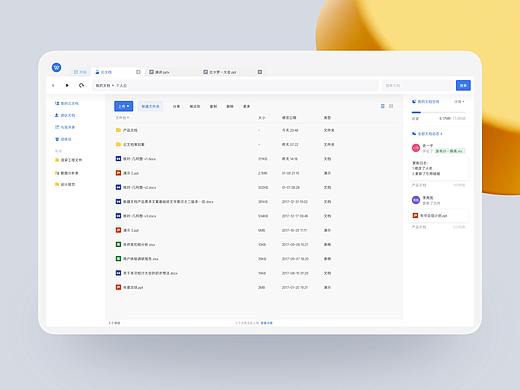
Task: Open the third pinned folder in the sidebar
Action: point(65,184)
